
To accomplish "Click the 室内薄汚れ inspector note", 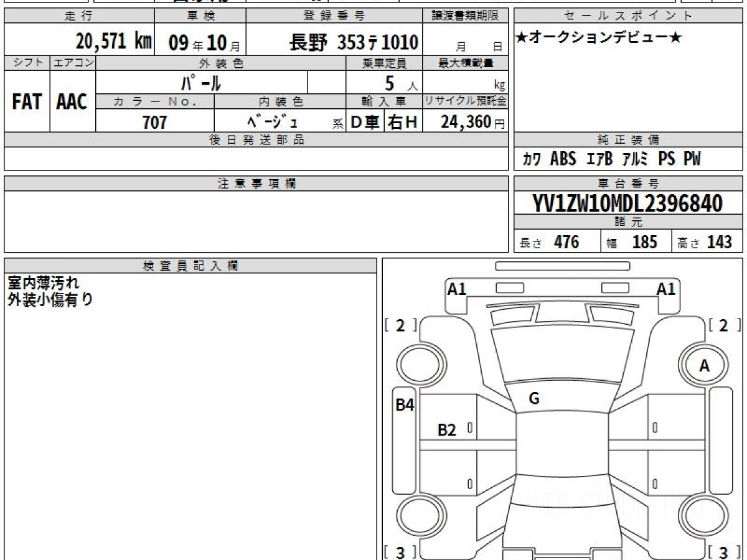I will click(x=44, y=283).
